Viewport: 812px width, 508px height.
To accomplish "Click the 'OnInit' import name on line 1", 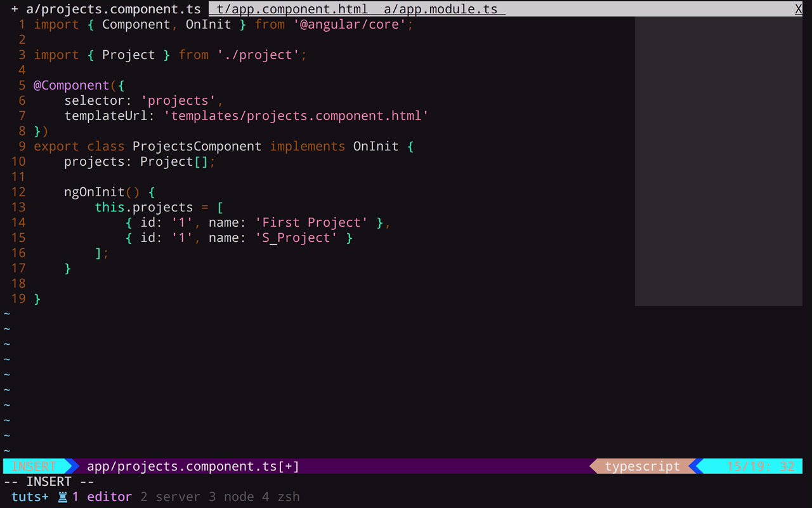I will [208, 24].
